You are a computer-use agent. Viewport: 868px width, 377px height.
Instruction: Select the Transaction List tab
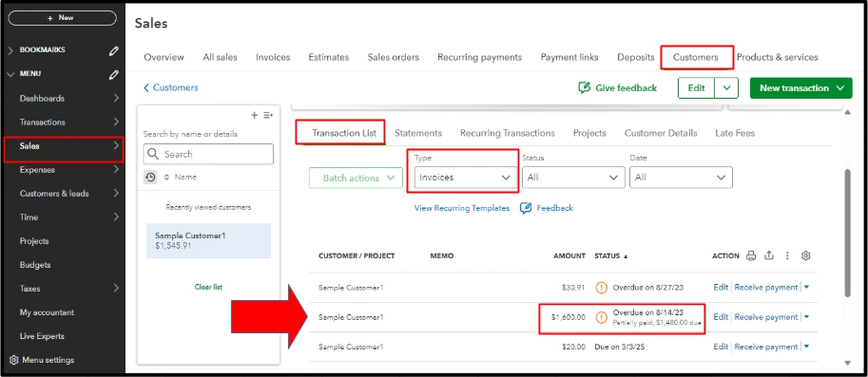coord(344,133)
